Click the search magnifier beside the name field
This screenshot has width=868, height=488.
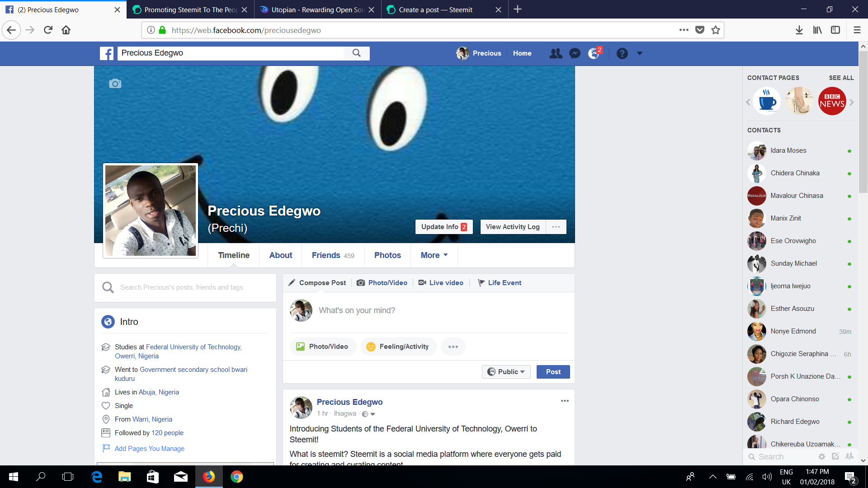(x=357, y=53)
